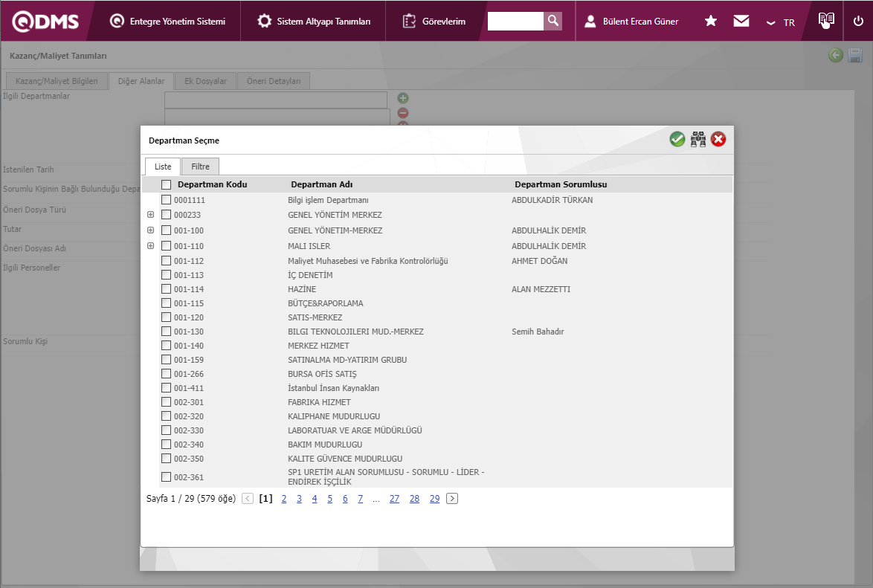Go to page 7
873x588 pixels.
pos(360,499)
